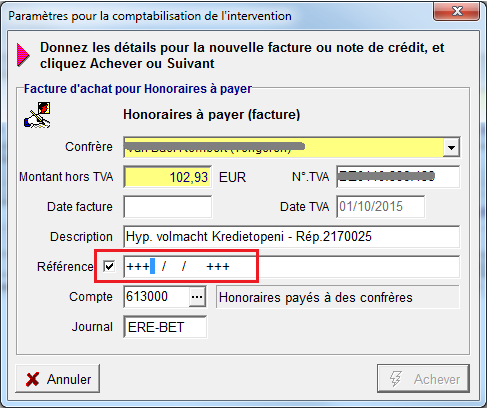Viewport: 488px width, 409px height.
Task: Click the Date TVA field showing 01/10/2015
Action: click(380, 207)
